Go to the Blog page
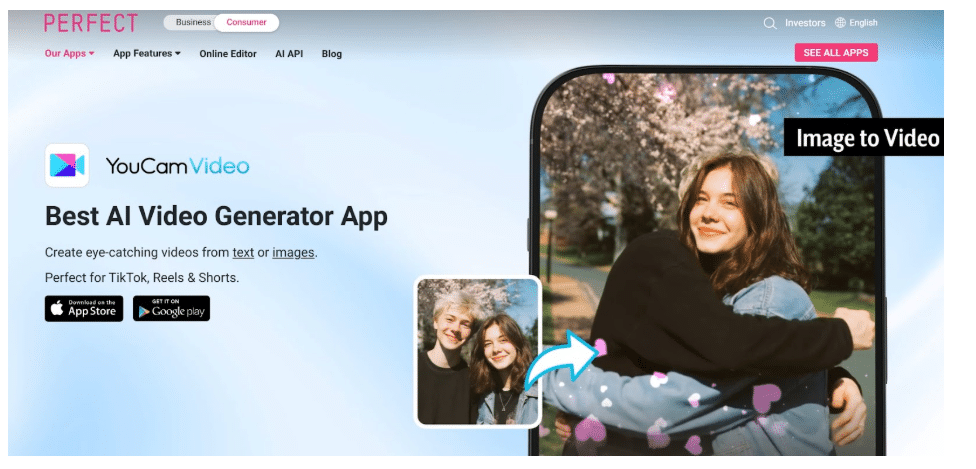Screen dimensions: 976x469 tap(332, 54)
